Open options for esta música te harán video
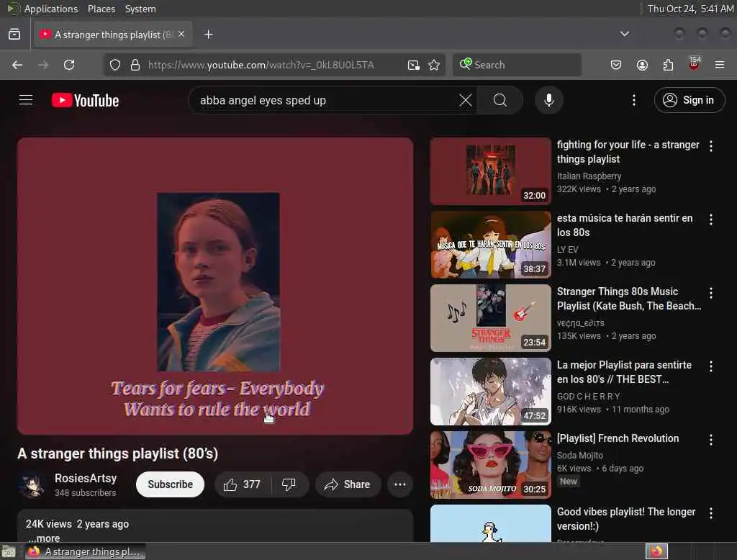 [710, 220]
